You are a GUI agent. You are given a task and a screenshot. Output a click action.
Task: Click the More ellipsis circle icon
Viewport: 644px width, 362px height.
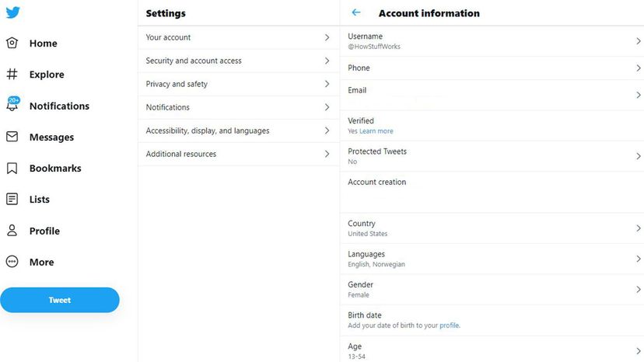12,262
